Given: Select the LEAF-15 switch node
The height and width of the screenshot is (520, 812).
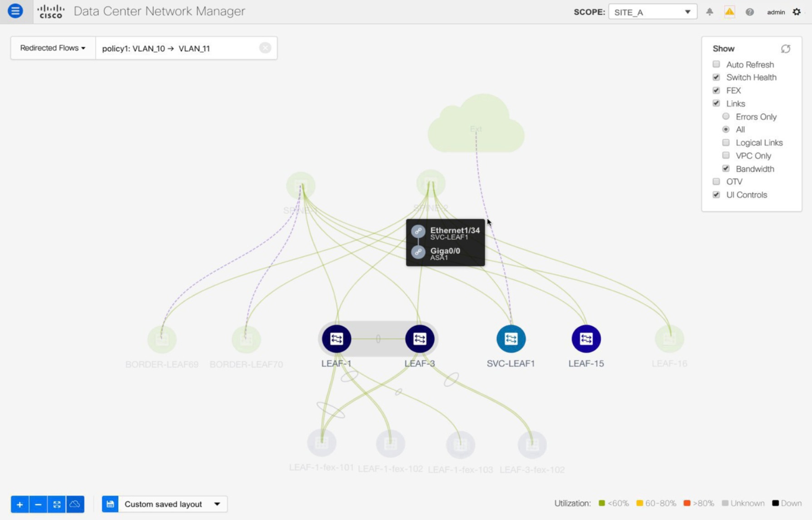Looking at the screenshot, I should (586, 339).
